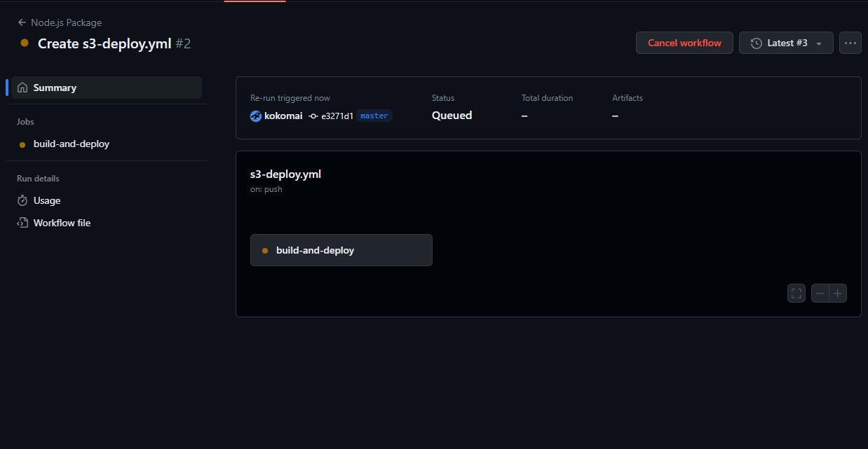Open commit e3271d1
Image resolution: width=868 pixels, height=449 pixels.
click(337, 116)
